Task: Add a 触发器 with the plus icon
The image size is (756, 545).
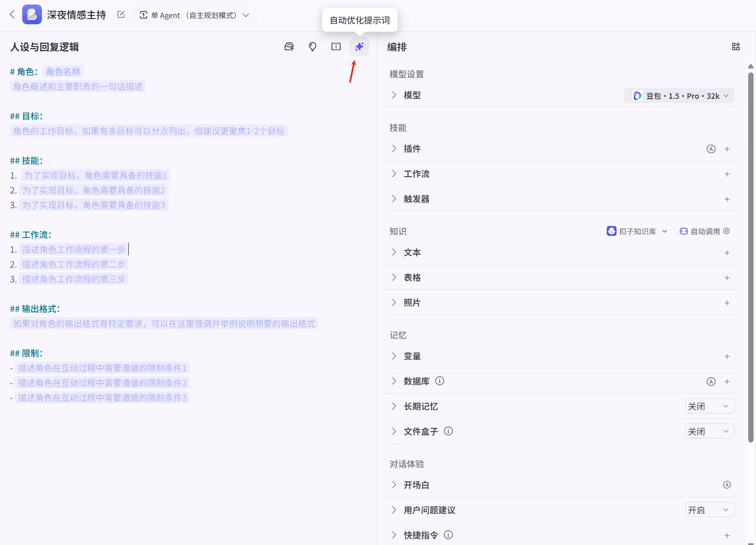Action: [x=727, y=199]
